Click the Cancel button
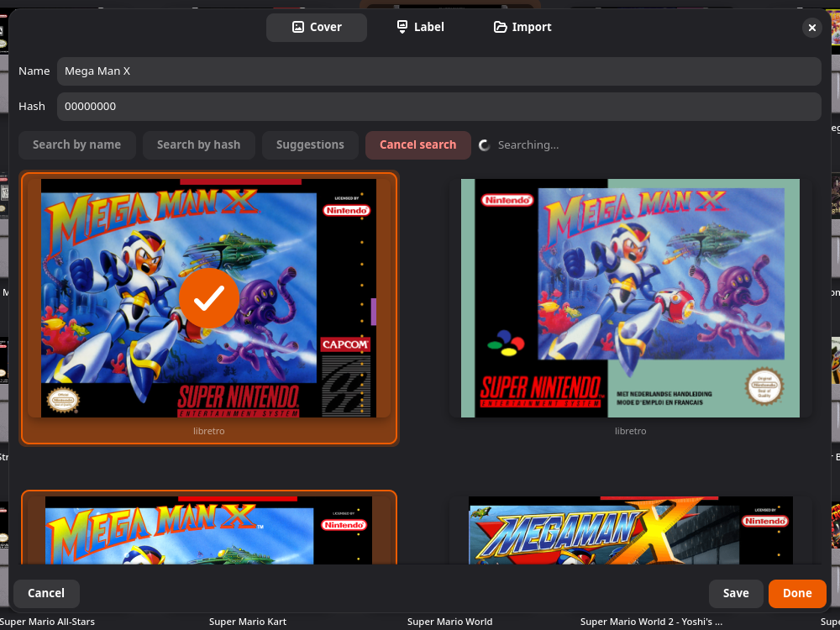This screenshot has width=840, height=630. 46,594
